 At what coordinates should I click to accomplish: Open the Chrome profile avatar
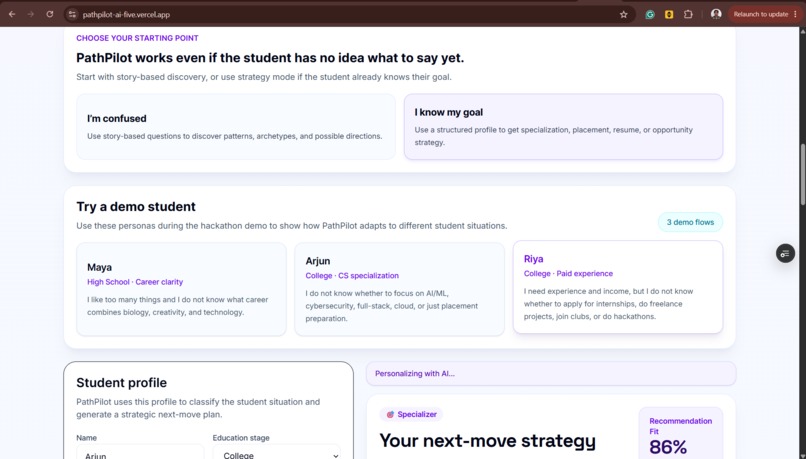[x=716, y=14]
